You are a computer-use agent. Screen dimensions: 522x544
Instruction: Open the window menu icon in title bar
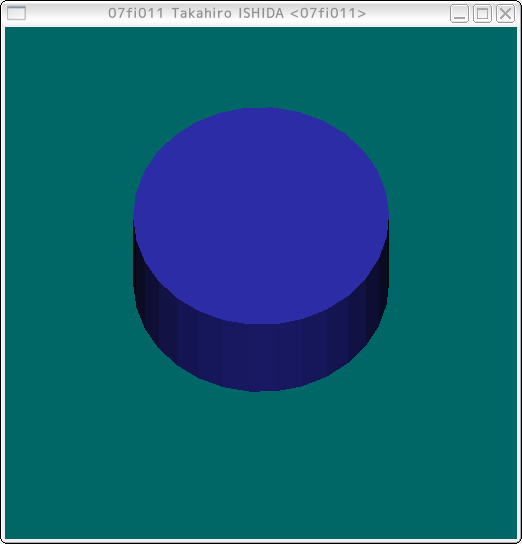[16, 13]
